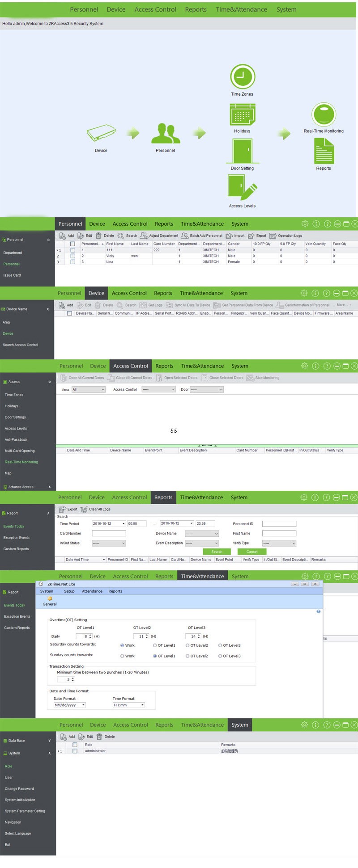Click the Import toolbar icon in the personnel list
This screenshot has height=868, width=358.
pos(229,236)
